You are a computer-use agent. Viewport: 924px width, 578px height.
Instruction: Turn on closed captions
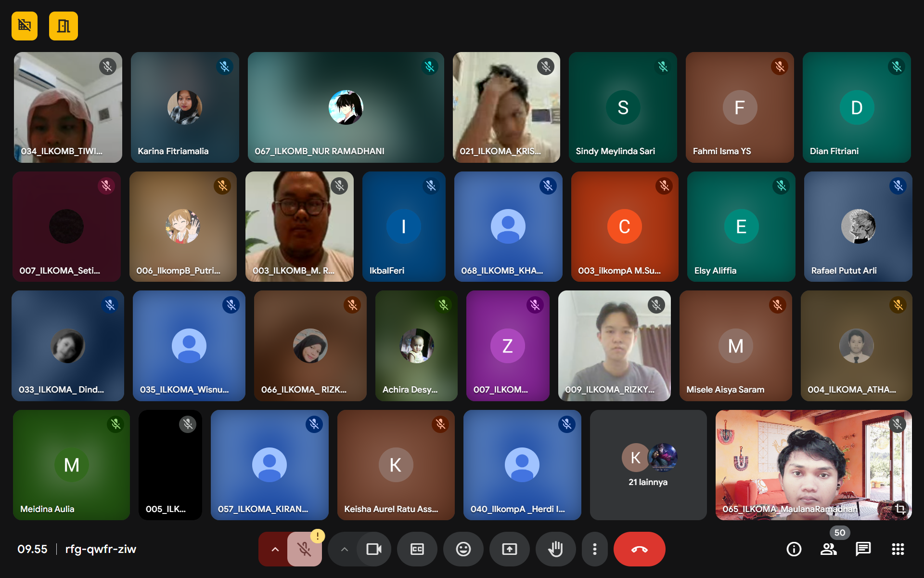click(417, 549)
